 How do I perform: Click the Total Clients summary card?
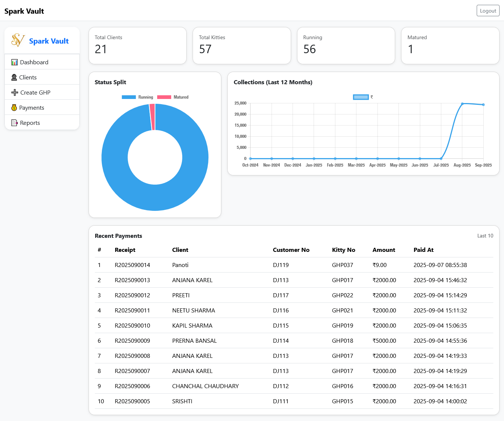pos(138,45)
